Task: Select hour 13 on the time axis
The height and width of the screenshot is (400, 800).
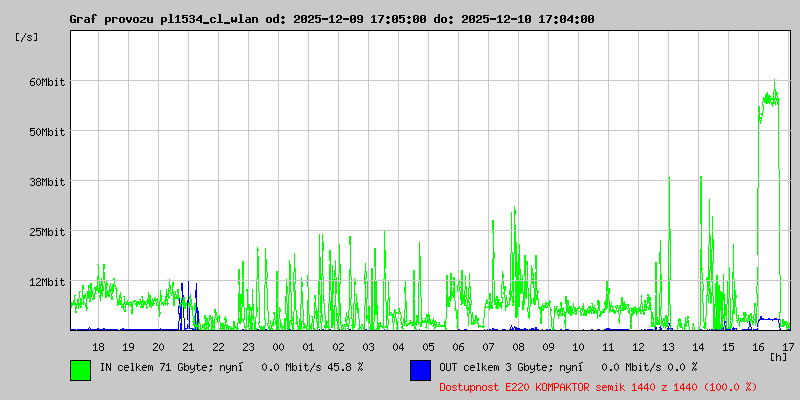Action: click(x=668, y=346)
